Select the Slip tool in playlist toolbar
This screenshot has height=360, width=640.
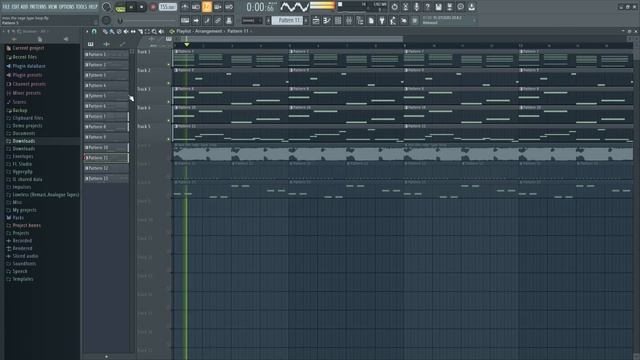tap(133, 31)
